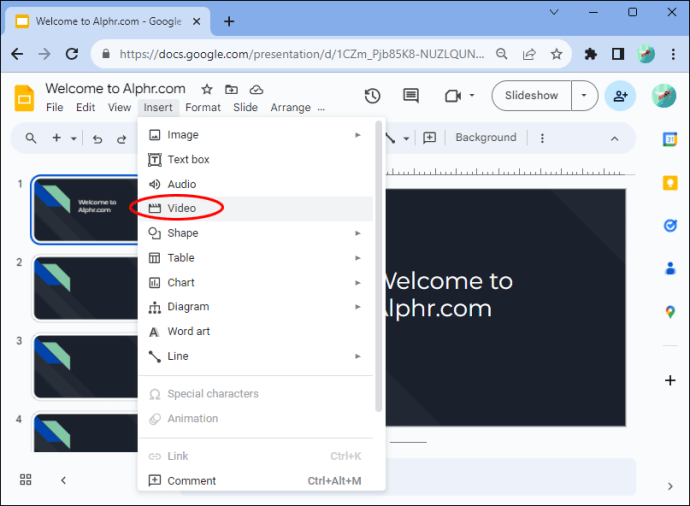Image resolution: width=690 pixels, height=506 pixels.
Task: Click the Undo arrow
Action: click(x=98, y=139)
